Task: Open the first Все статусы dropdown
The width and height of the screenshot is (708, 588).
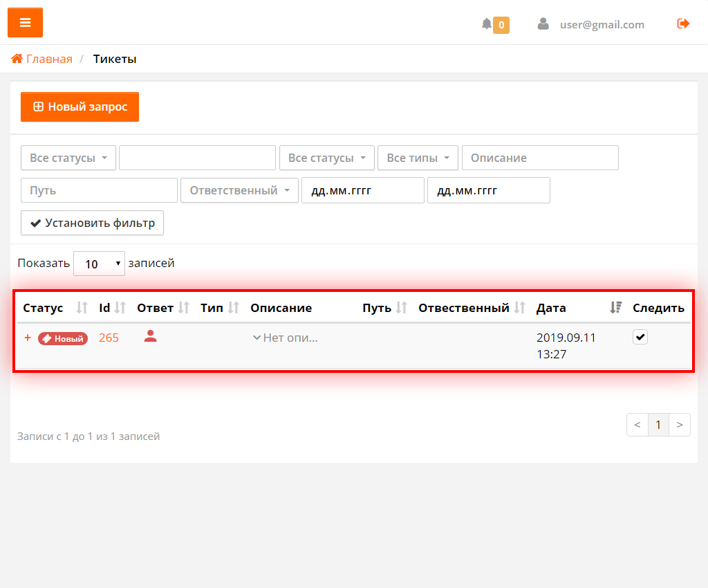Action: pyautogui.click(x=68, y=158)
